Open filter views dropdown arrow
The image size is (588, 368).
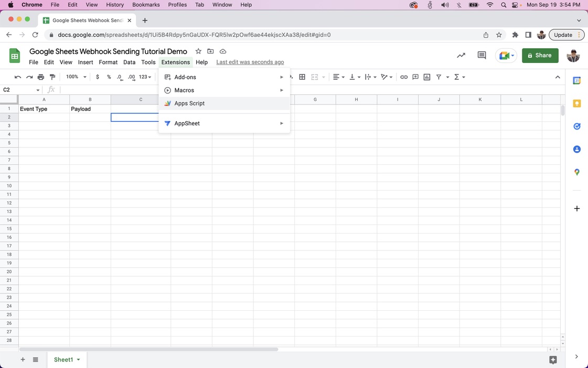pyautogui.click(x=447, y=77)
